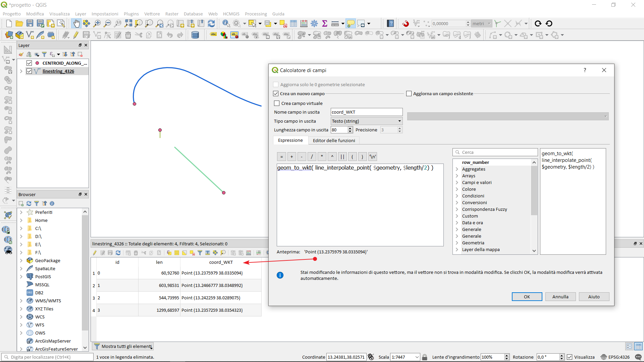This screenshot has width=644, height=362.
Task: Expand the Aggregates function group
Action: click(457, 169)
